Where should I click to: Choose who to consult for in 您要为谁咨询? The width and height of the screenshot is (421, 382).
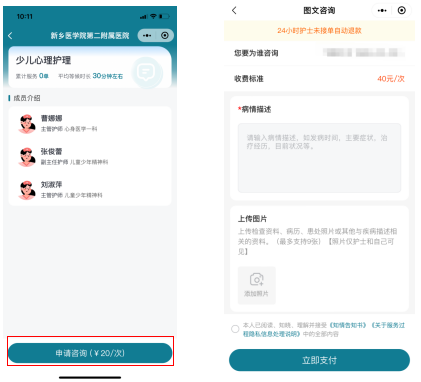[319, 53]
